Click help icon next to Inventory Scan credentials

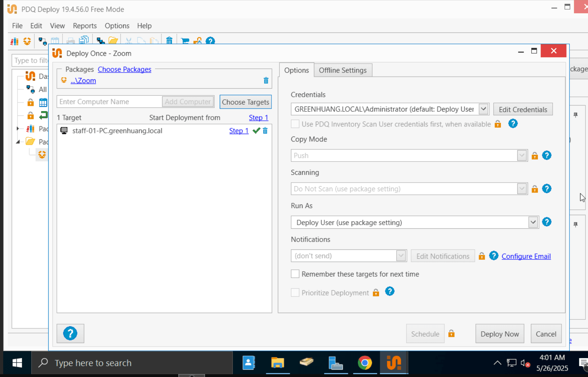(513, 124)
